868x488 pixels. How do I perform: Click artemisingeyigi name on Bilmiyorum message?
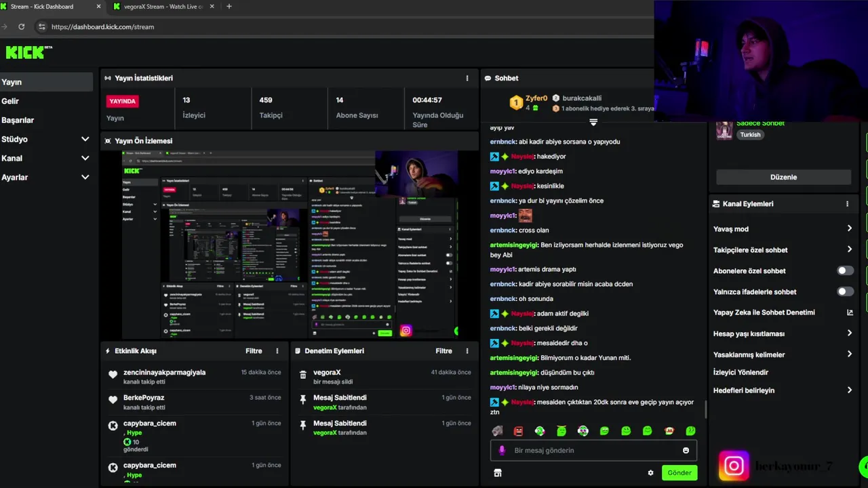[x=514, y=358]
